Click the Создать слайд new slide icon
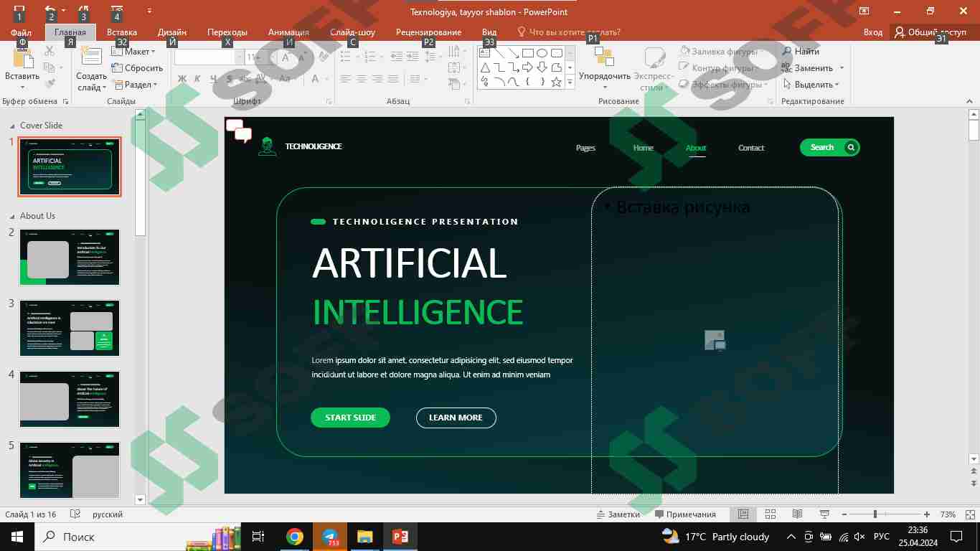The image size is (980, 551). (91, 57)
